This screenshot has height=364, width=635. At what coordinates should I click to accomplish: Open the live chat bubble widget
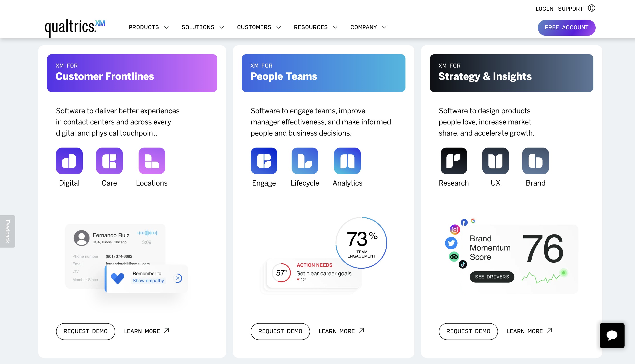(x=612, y=335)
